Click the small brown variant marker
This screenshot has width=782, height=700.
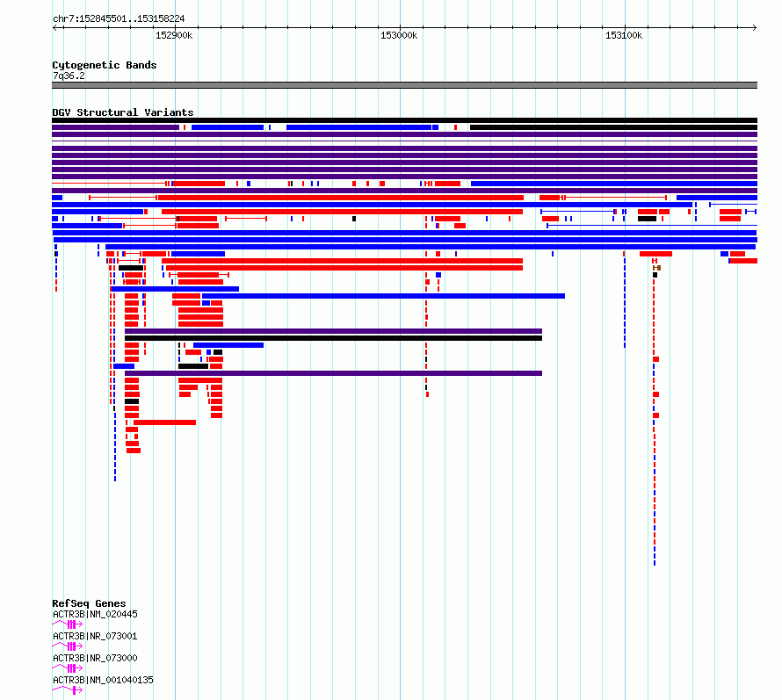[657, 268]
